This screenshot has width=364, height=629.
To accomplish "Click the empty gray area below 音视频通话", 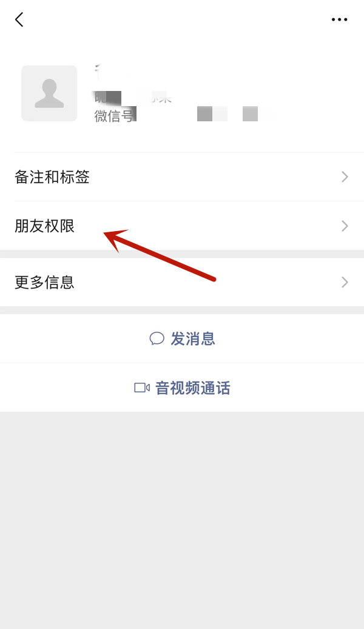I will (x=182, y=520).
